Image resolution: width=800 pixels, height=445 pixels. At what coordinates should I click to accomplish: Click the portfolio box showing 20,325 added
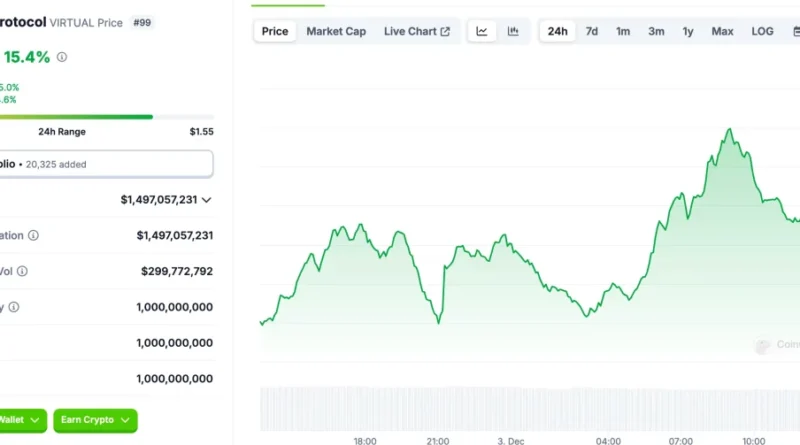tap(105, 164)
